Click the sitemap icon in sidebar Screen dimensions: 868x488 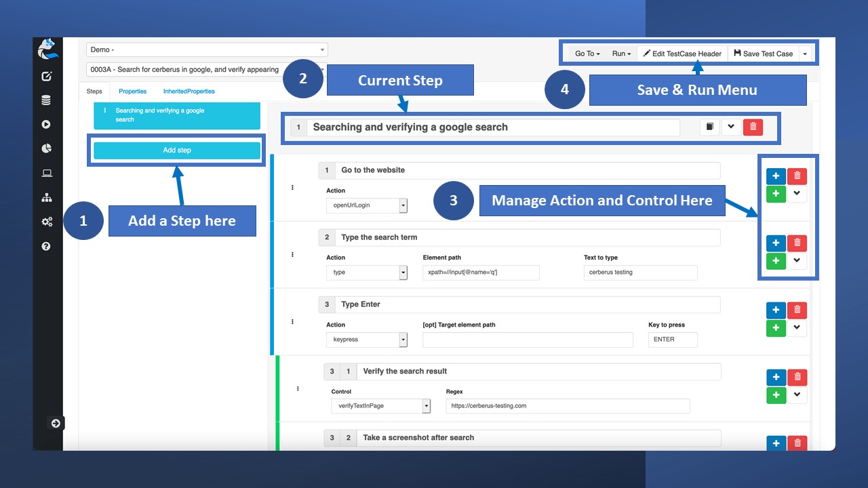point(47,198)
